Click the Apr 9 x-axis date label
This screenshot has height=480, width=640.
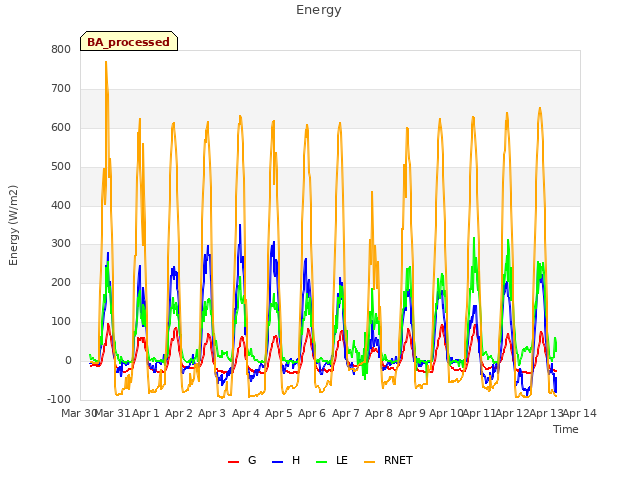412,413
